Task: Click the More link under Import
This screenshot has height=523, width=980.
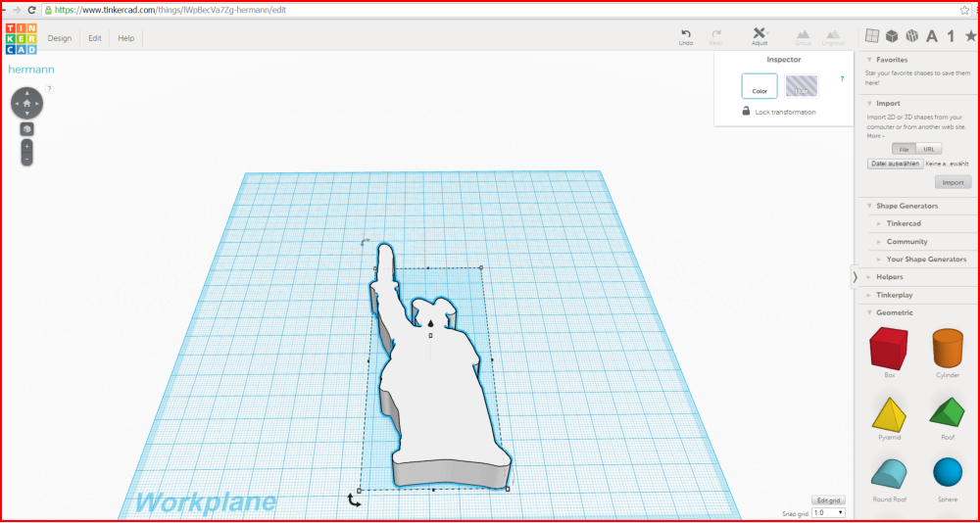Action: coord(874,135)
